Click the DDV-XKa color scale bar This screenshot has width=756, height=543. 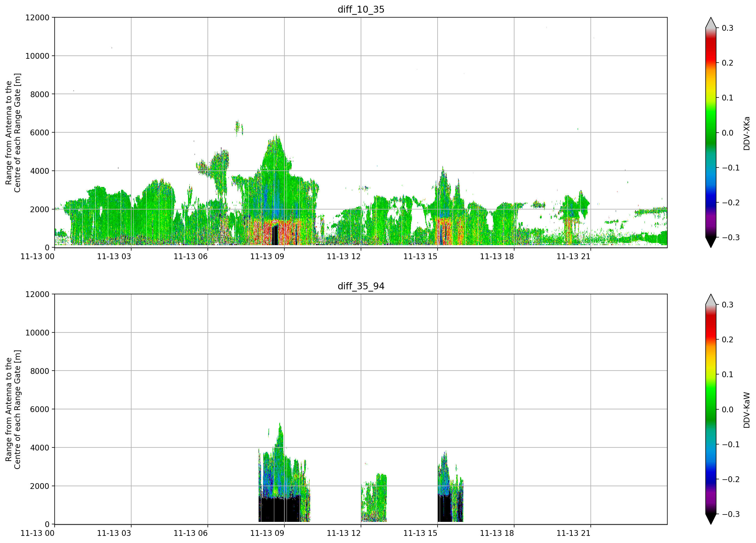711,133
